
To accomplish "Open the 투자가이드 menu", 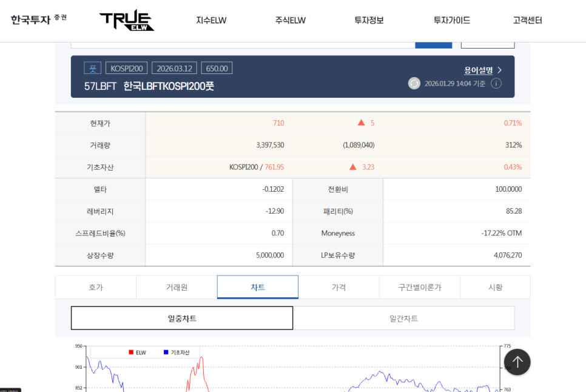I will click(x=451, y=20).
